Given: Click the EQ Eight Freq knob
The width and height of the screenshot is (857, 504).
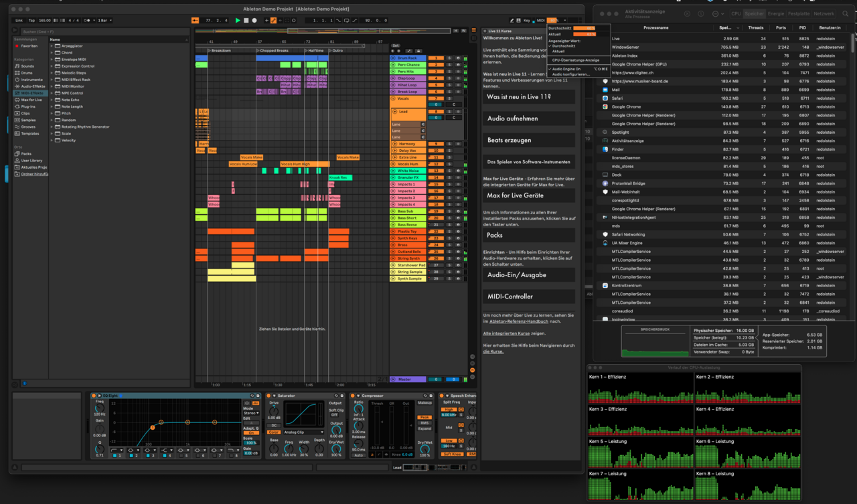Looking at the screenshot, I should tap(100, 408).
